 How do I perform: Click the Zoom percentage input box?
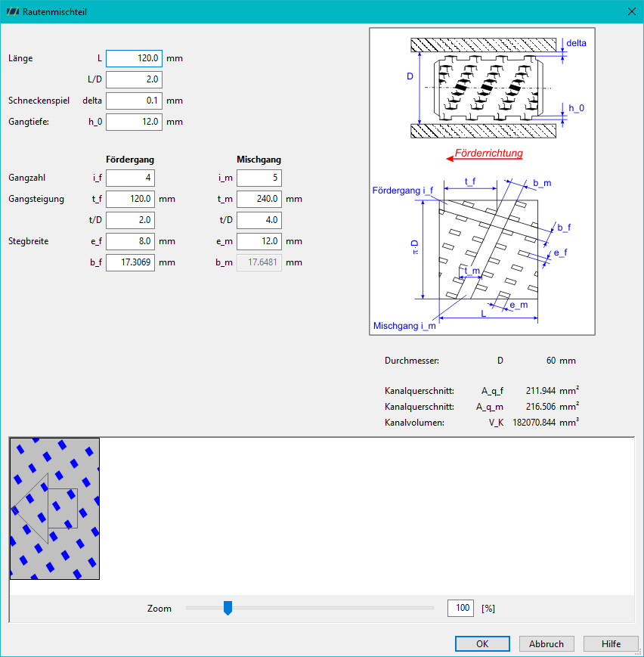[460, 608]
